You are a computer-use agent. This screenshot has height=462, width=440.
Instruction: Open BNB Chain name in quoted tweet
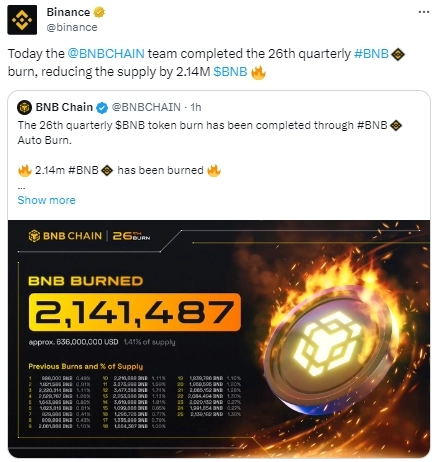tap(64, 107)
